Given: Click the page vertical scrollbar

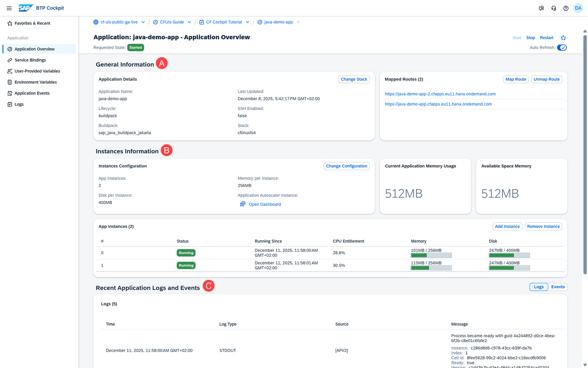Looking at the screenshot, I should [585, 154].
